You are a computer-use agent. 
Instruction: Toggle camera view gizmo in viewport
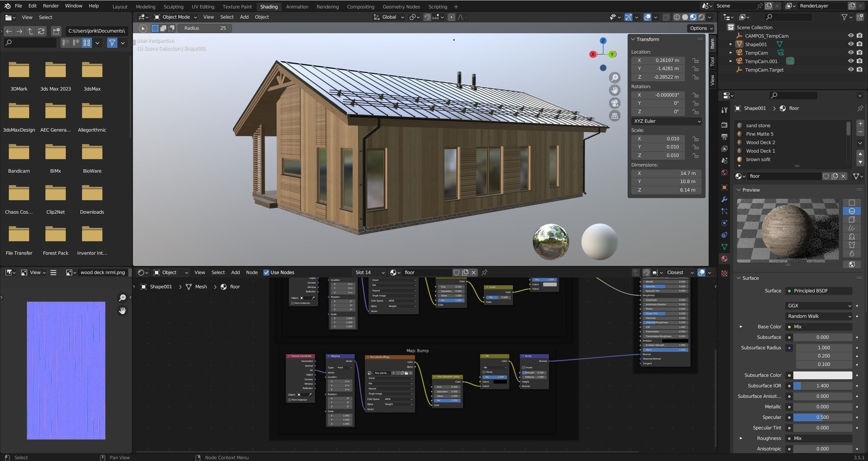(x=615, y=103)
